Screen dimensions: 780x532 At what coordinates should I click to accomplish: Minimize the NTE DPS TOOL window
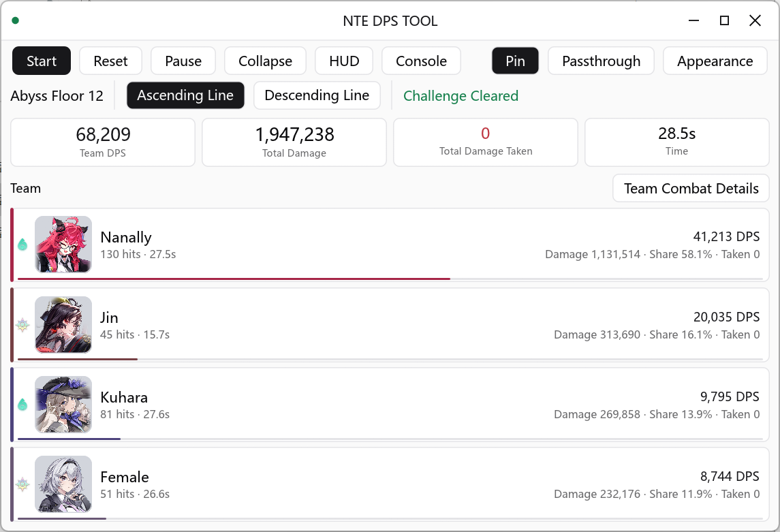tap(694, 20)
